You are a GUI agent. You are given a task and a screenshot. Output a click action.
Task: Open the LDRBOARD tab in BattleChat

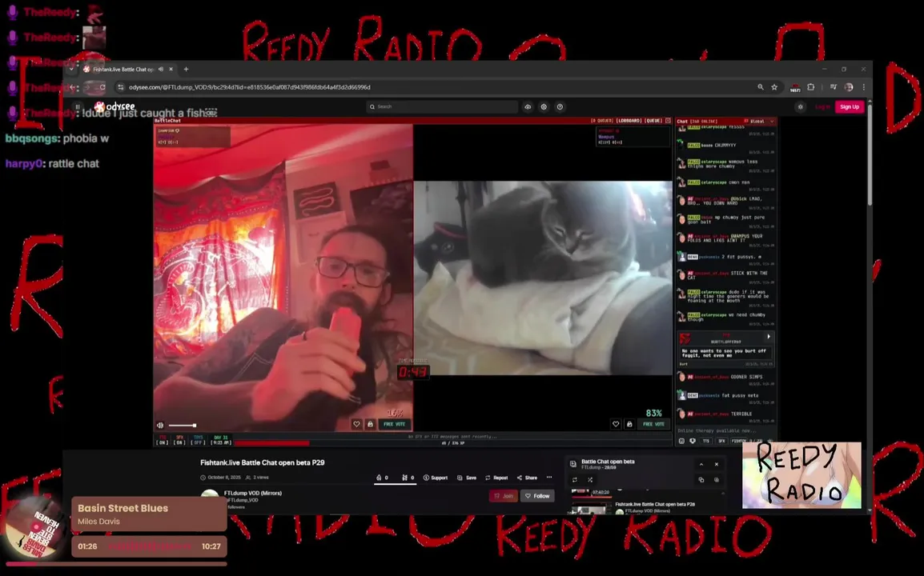pyautogui.click(x=629, y=121)
